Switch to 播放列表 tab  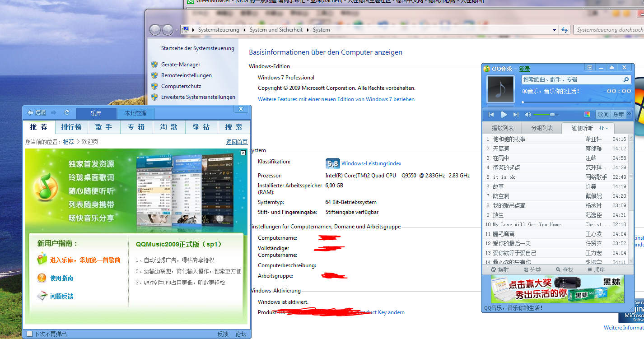(x=503, y=128)
